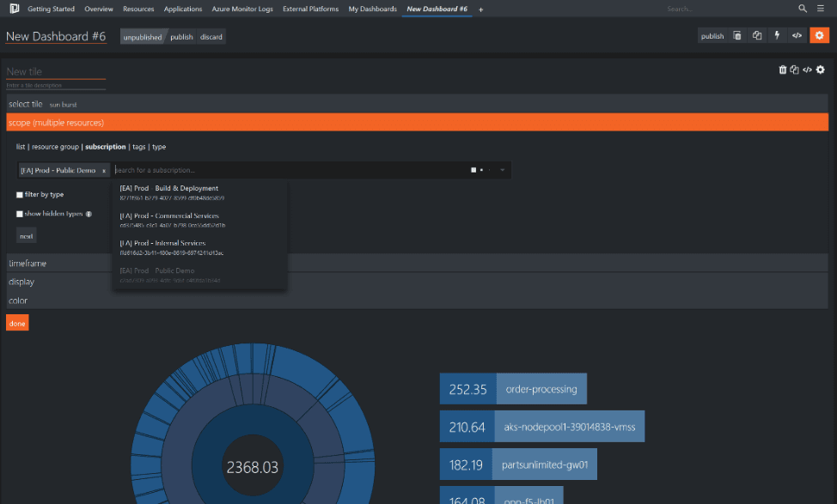Select [EA] Prod - Internal Services subscription
Image resolution: width=837 pixels, height=504 pixels.
pos(199,247)
